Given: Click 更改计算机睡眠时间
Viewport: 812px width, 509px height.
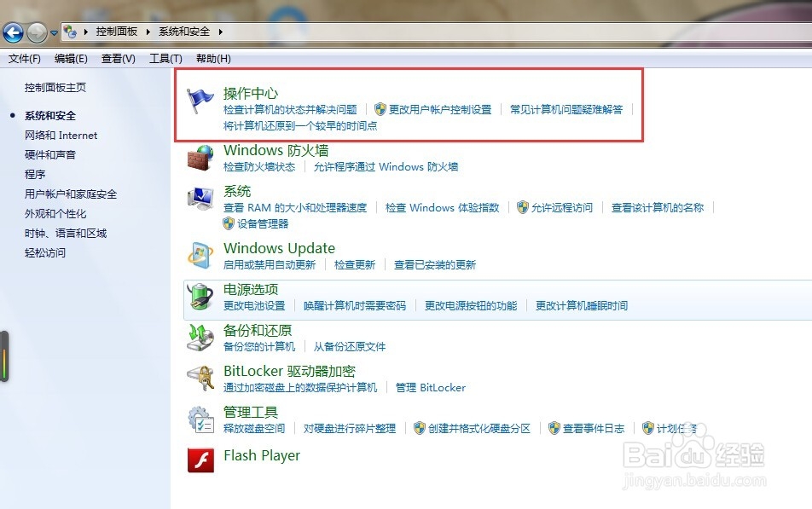Looking at the screenshot, I should click(x=582, y=305).
